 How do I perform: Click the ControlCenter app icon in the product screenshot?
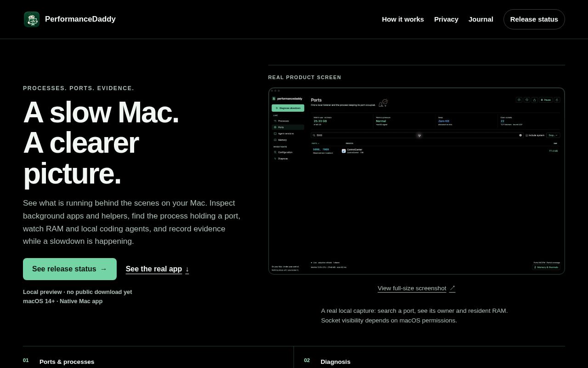344,151
